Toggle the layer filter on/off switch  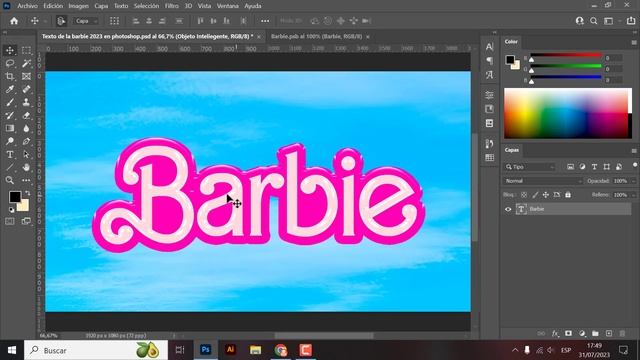coord(635,165)
